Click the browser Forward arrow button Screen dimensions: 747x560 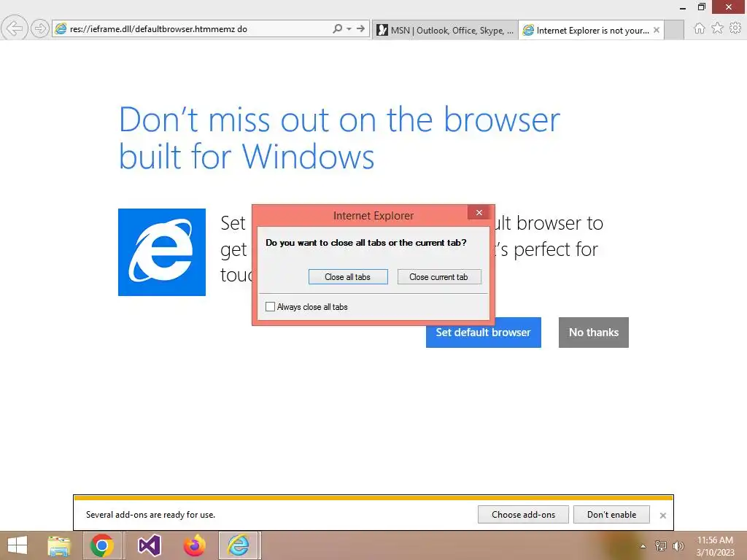pos(40,28)
